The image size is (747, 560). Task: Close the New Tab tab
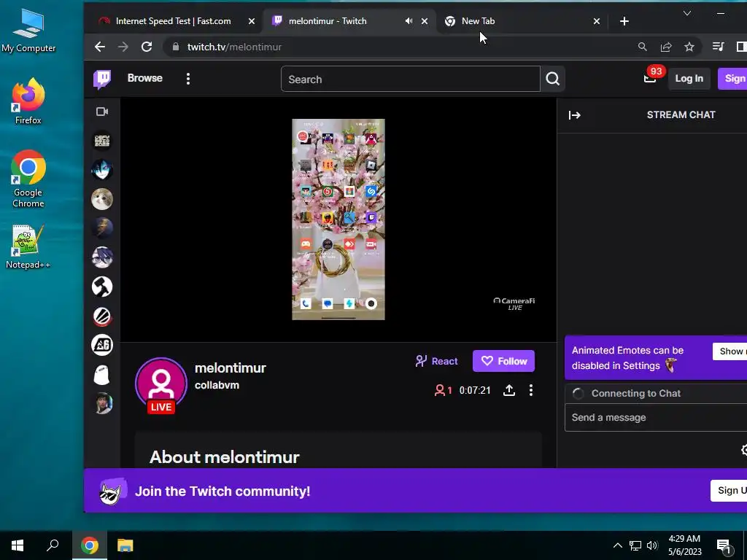597,21
